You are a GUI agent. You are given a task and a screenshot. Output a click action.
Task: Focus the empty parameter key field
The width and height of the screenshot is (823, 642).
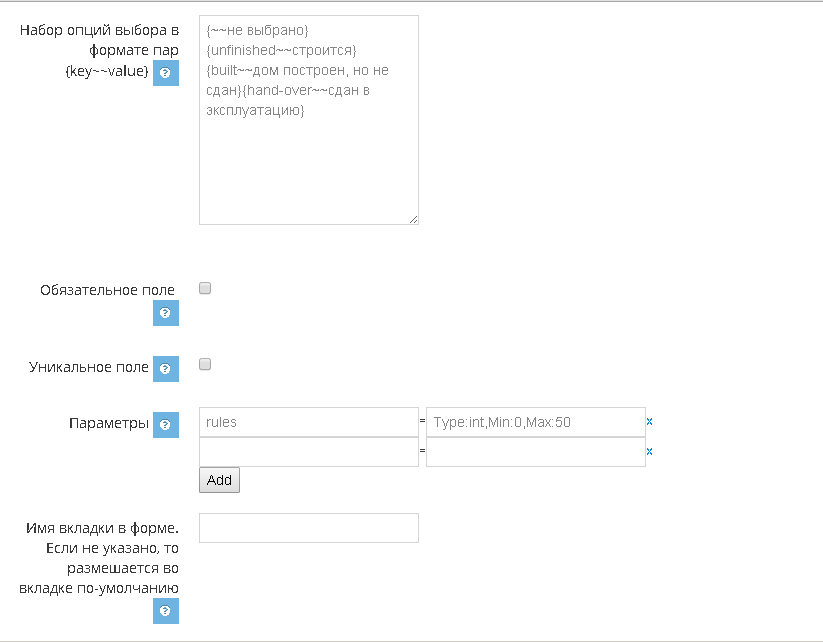(309, 452)
